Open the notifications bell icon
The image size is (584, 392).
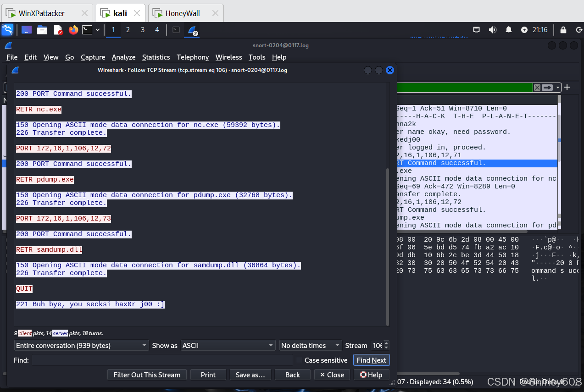coord(508,30)
